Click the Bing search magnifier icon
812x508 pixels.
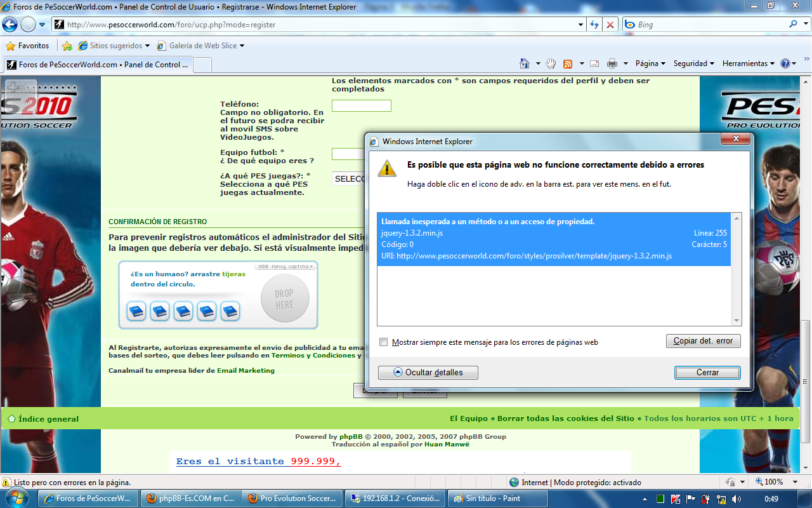tap(794, 24)
